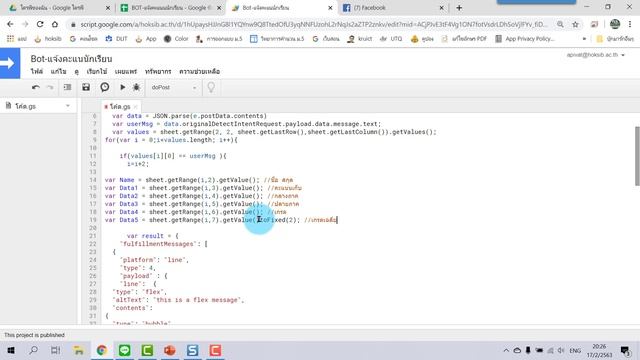Open PowerPoint from the taskbar

(x=170, y=350)
